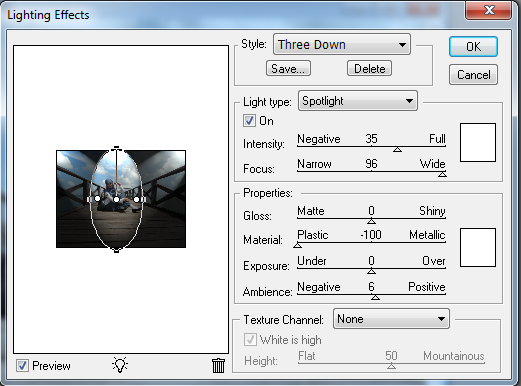Click the Save... style button

tap(288, 69)
